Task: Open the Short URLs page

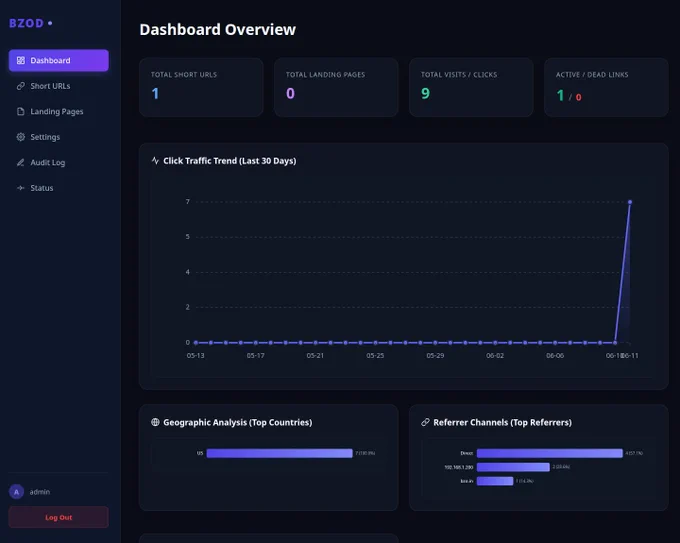Action: coord(59,86)
